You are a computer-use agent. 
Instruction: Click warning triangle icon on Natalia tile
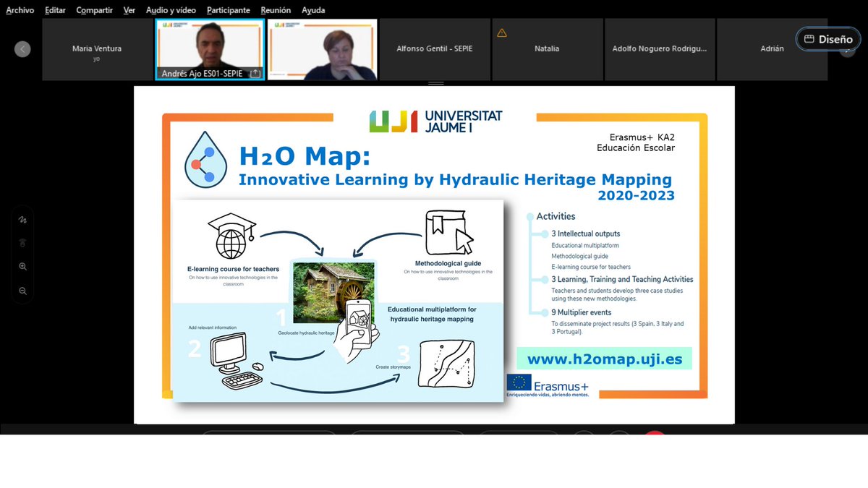click(x=502, y=33)
